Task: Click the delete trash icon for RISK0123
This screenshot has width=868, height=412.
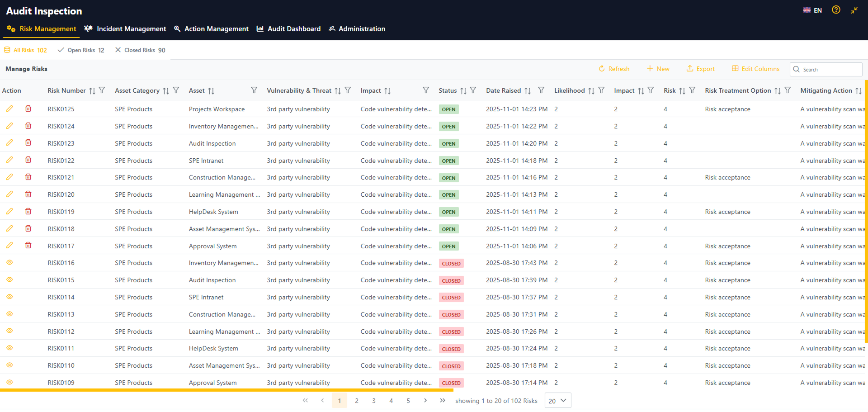Action: click(x=28, y=143)
